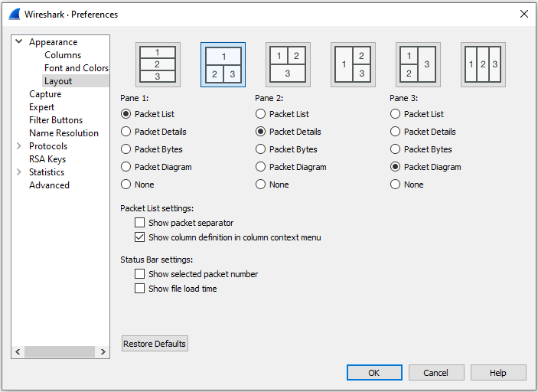
Task: Set Pane 3 to Packet List
Action: click(x=417, y=114)
